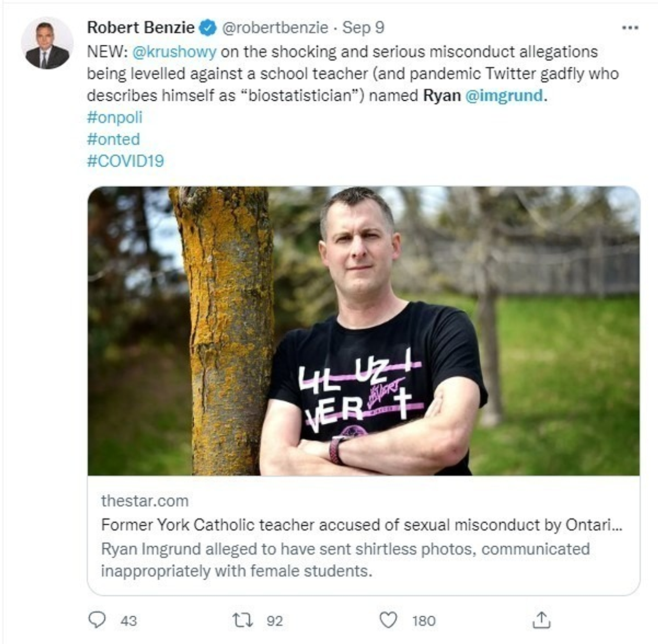Click the 180 likes count
Image resolution: width=658 pixels, height=644 pixels.
click(x=424, y=621)
